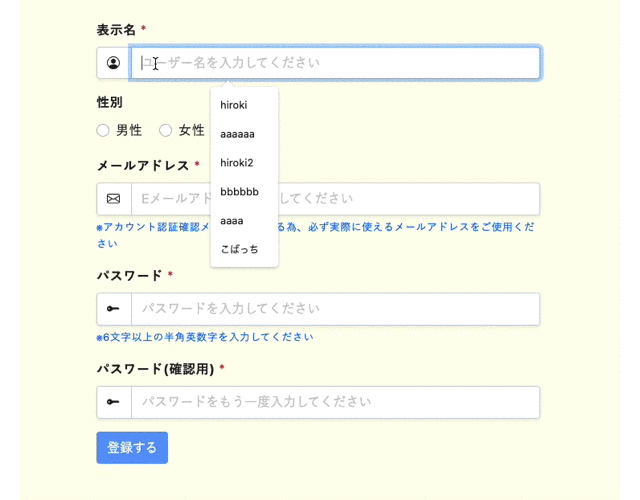The width and height of the screenshot is (640, 500).
Task: Choose 男性 label text for gender
Action: [129, 131]
